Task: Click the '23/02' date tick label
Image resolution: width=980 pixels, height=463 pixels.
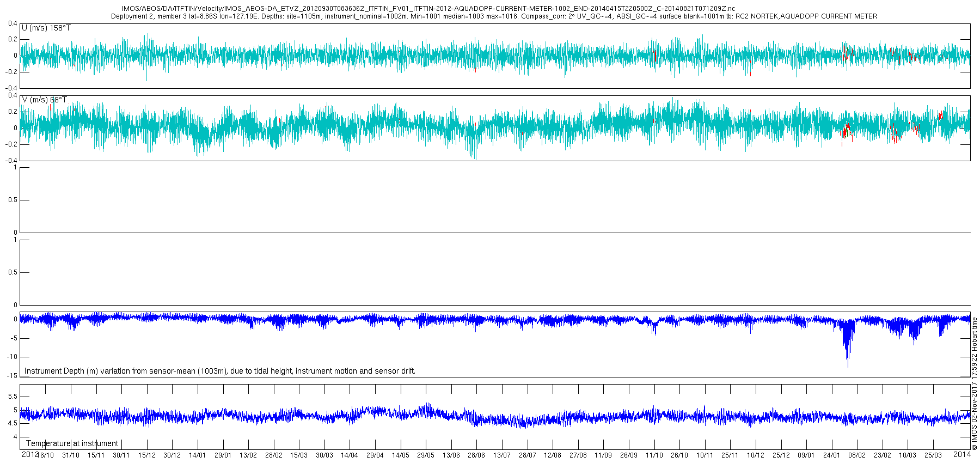Action: tap(882, 455)
